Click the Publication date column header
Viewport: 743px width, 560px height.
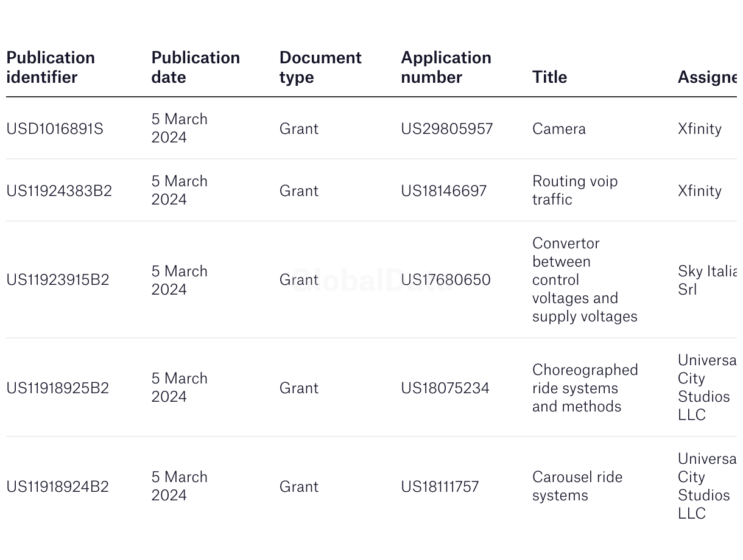pos(195,67)
